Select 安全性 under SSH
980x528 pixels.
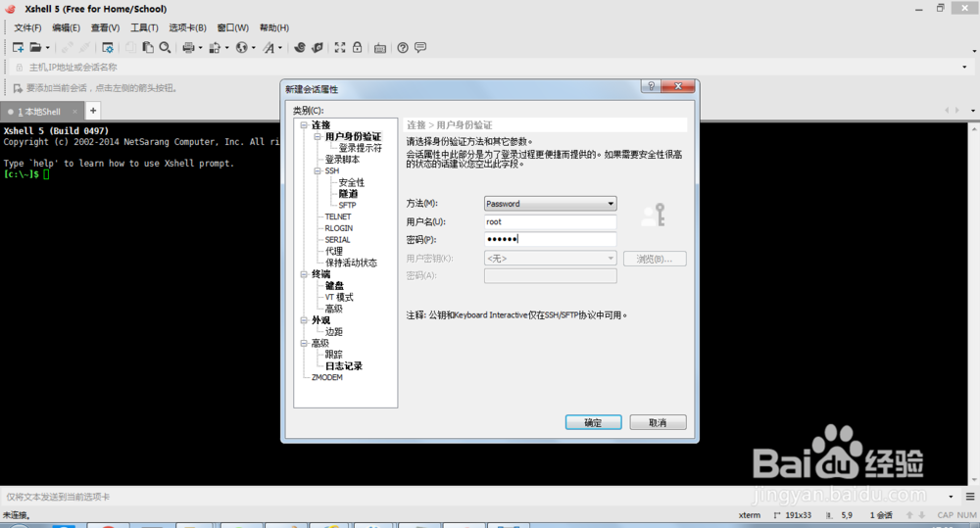[x=351, y=182]
